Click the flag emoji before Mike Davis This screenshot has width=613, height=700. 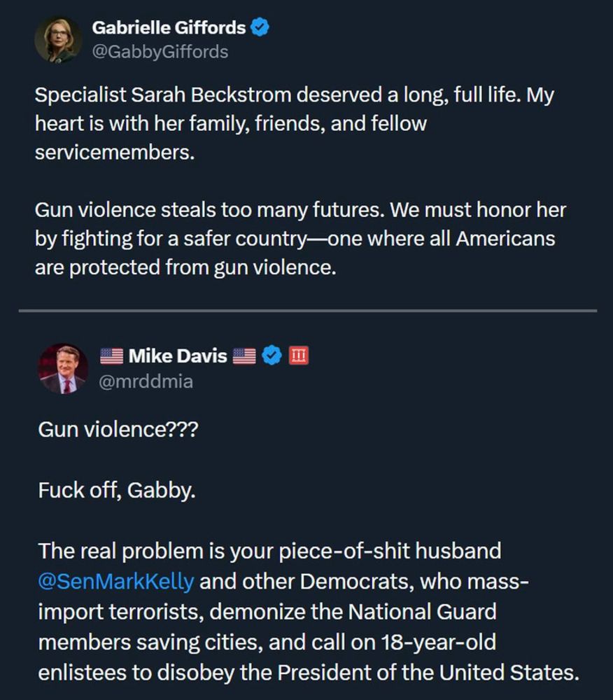click(111, 356)
